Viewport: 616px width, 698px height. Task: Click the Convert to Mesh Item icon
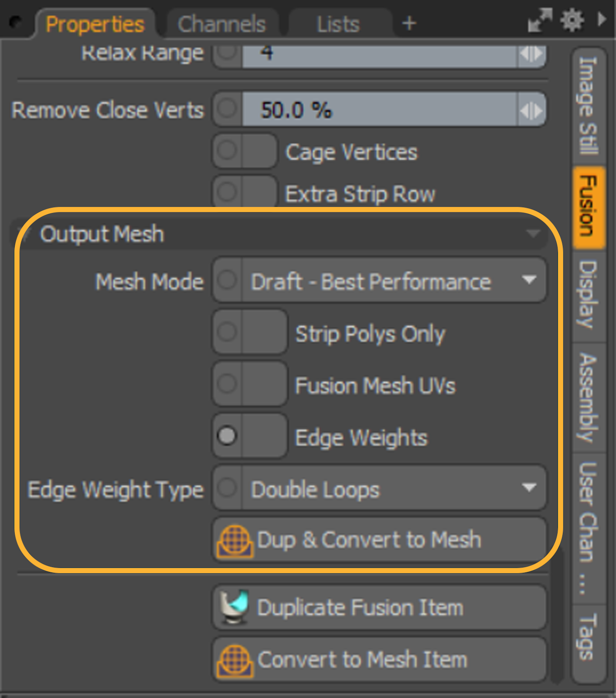tap(235, 660)
